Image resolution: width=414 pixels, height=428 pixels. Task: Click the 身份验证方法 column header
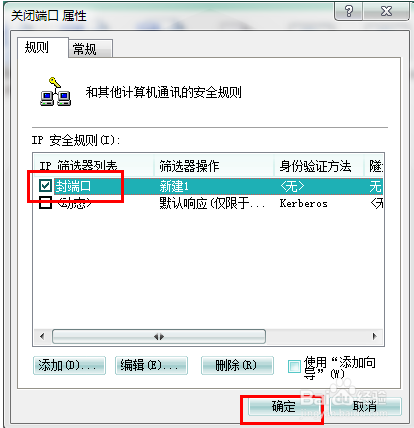(x=319, y=165)
